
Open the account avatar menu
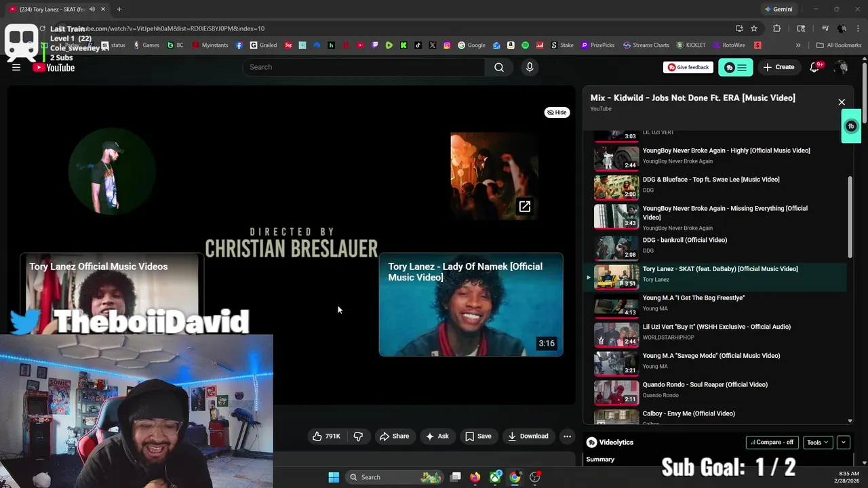tap(842, 67)
